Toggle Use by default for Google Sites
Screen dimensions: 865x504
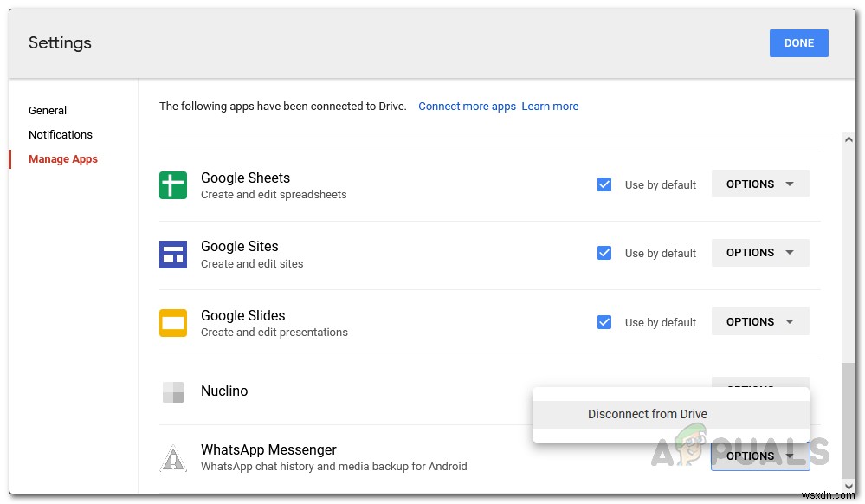tap(604, 253)
